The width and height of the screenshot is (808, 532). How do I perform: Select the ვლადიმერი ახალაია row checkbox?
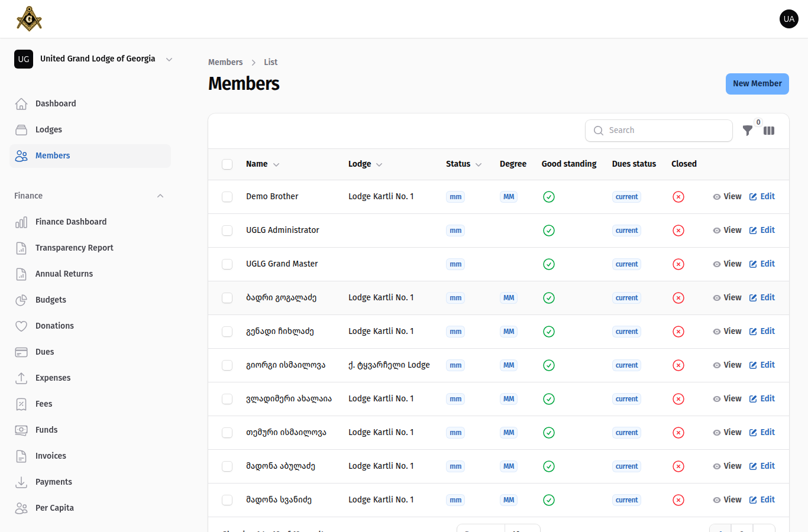227,399
